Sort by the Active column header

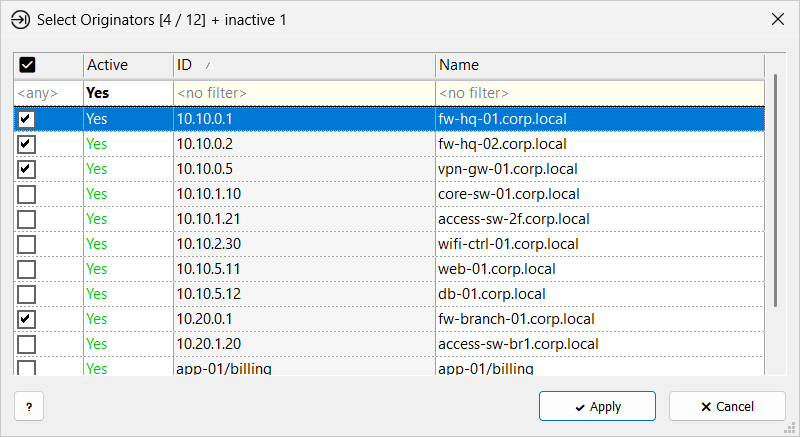click(x=128, y=65)
